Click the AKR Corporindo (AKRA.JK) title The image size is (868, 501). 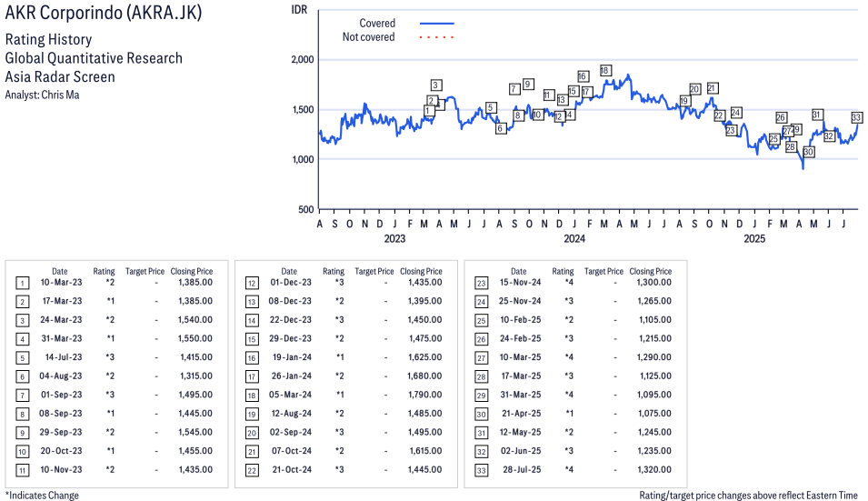pos(104,12)
